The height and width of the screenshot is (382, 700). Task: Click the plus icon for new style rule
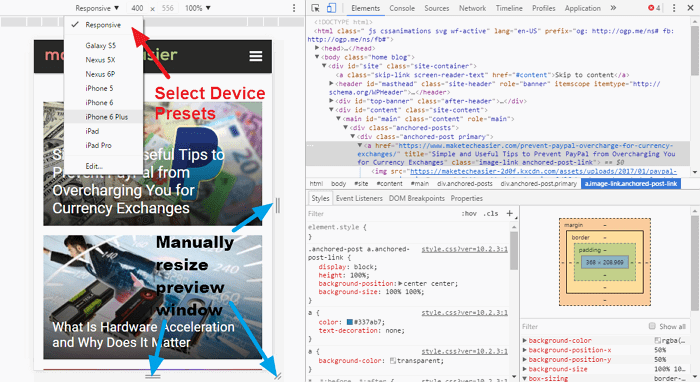click(509, 213)
